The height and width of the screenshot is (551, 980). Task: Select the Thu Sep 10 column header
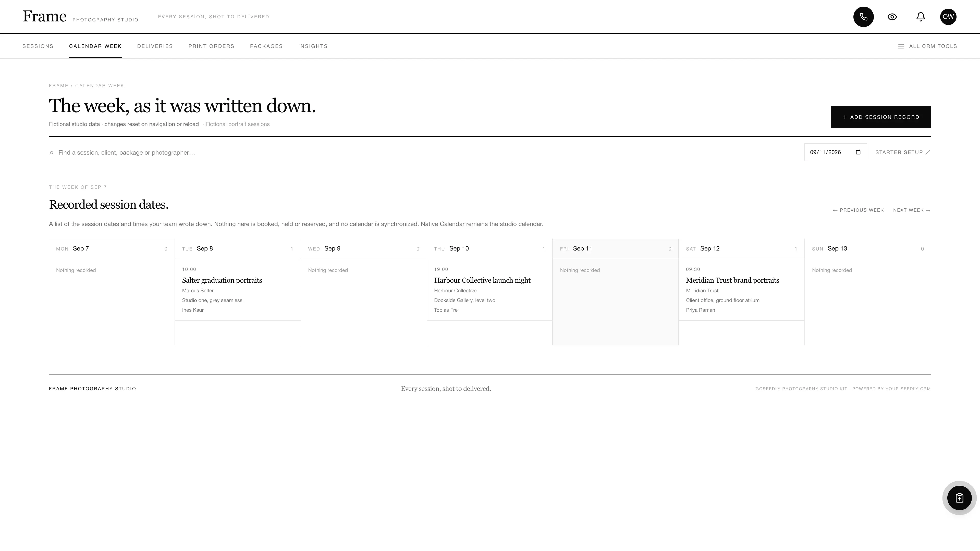tap(490, 249)
